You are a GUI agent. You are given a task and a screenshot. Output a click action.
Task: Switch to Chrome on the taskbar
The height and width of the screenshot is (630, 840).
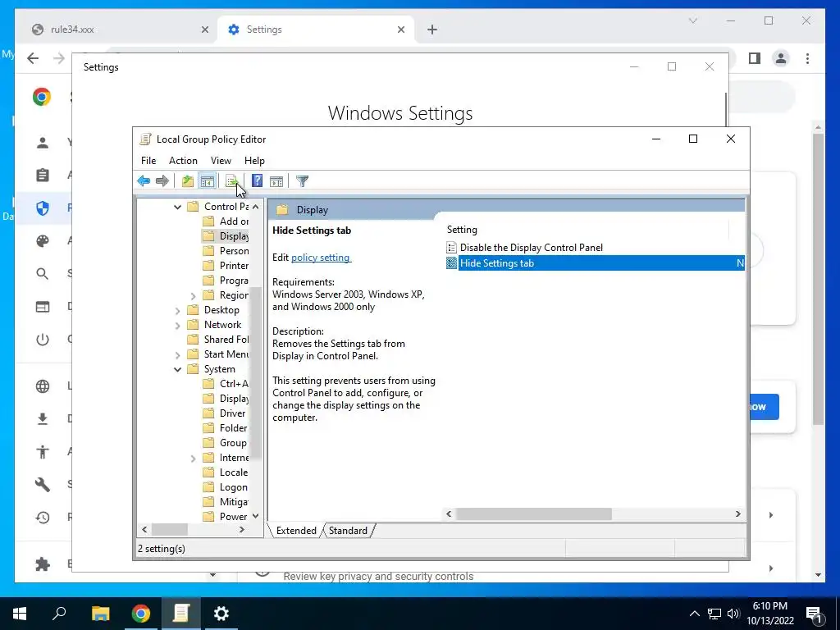pyautogui.click(x=141, y=614)
